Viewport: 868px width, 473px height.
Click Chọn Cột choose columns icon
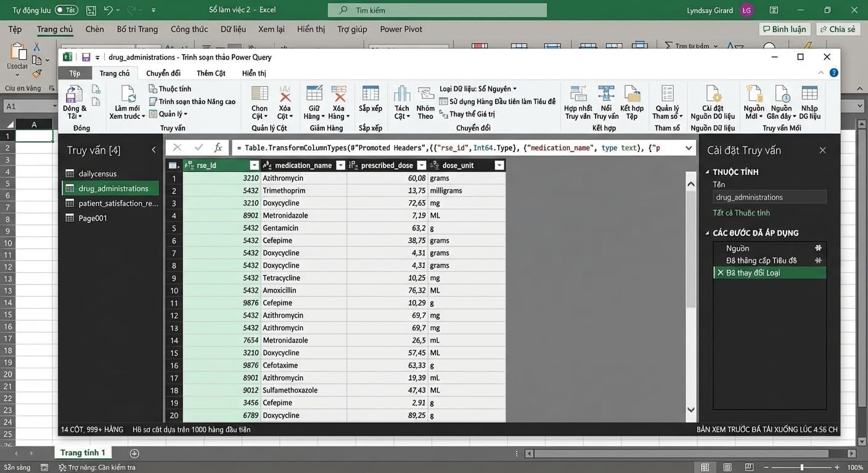click(260, 94)
